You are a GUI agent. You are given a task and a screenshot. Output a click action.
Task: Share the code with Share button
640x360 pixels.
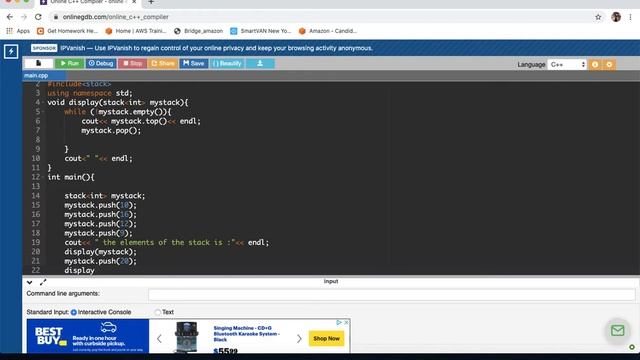(163, 63)
